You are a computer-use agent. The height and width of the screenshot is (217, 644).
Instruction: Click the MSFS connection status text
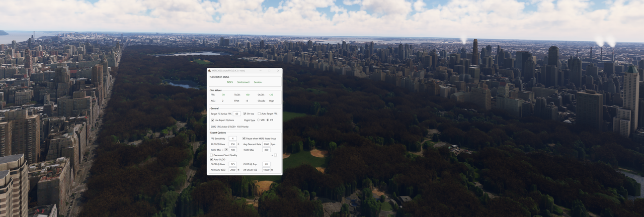[230, 82]
